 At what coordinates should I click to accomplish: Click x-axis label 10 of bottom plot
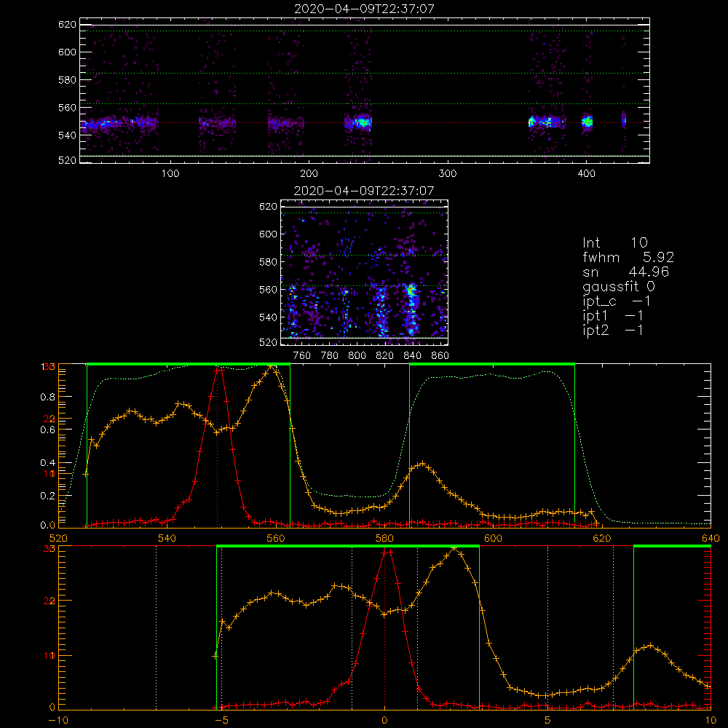point(711,721)
